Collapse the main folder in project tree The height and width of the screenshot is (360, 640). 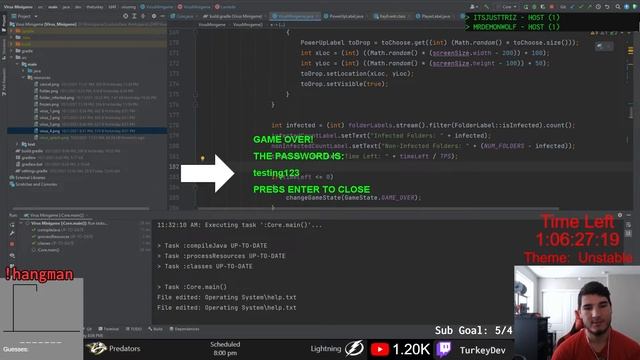tap(17, 64)
